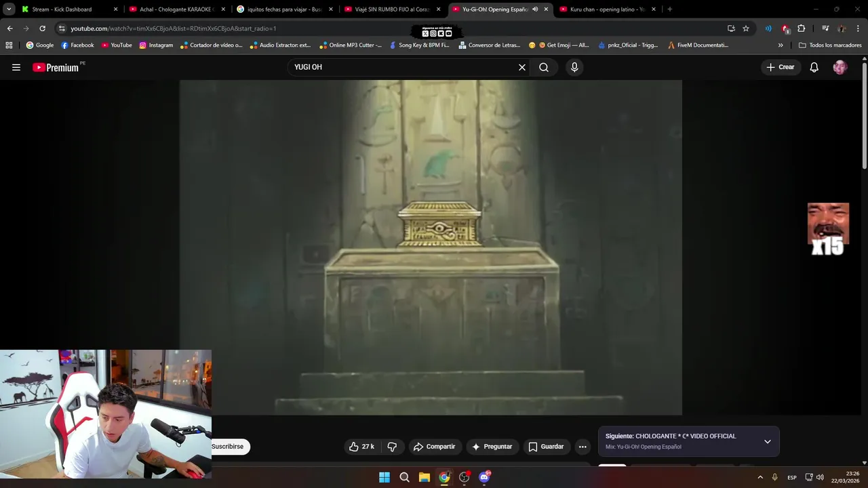
Task: Open Get Emoji bookmark
Action: pos(559,45)
